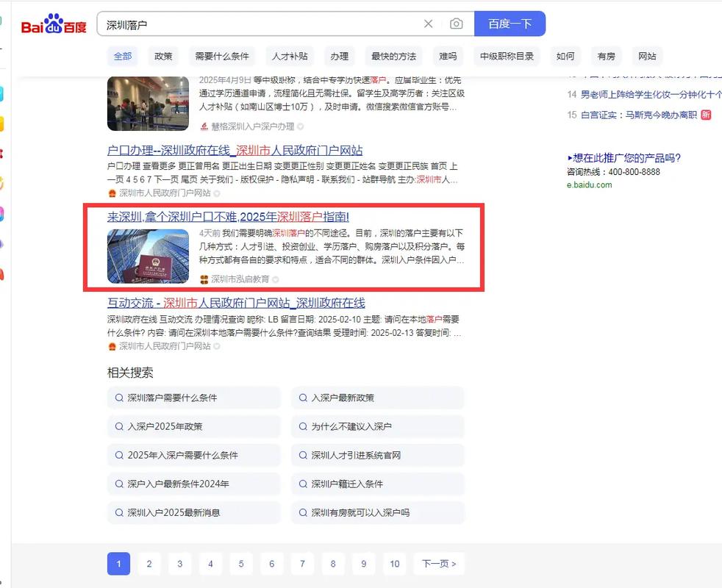Select the 难吗 filter tab
The image size is (722, 588).
(448, 56)
